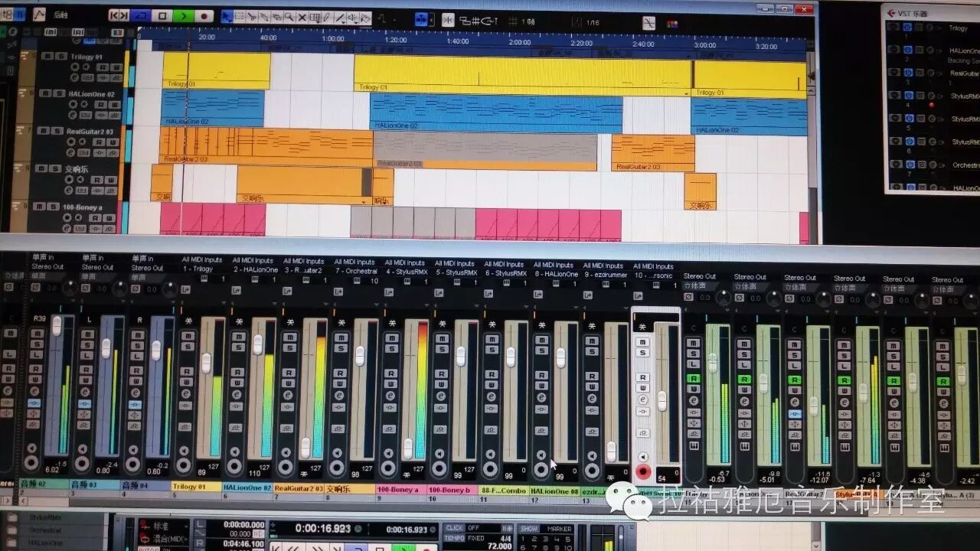Select the 音频 02 mixer channel label

coord(43,484)
